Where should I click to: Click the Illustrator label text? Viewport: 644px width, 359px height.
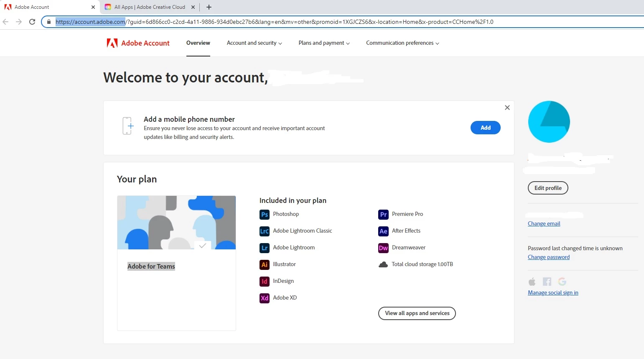[284, 264]
